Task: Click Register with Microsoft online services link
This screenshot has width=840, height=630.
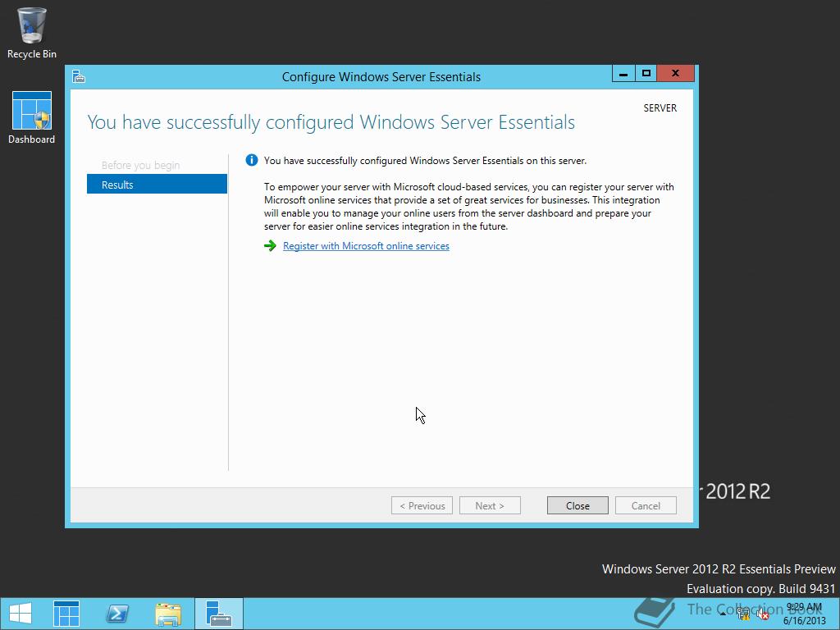Action: [x=366, y=246]
